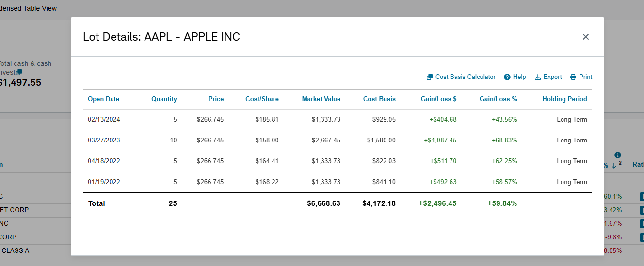Click the Condensed Table View label

coord(28,8)
